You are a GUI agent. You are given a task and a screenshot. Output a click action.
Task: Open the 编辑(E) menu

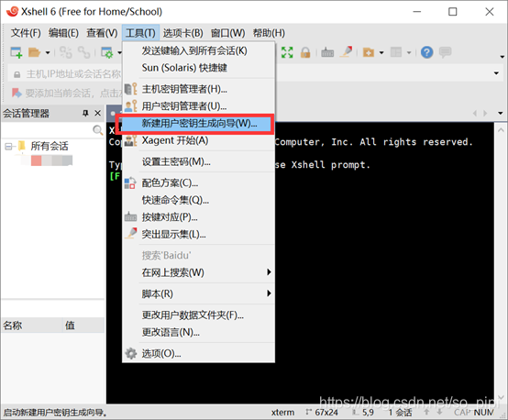pyautogui.click(x=63, y=33)
